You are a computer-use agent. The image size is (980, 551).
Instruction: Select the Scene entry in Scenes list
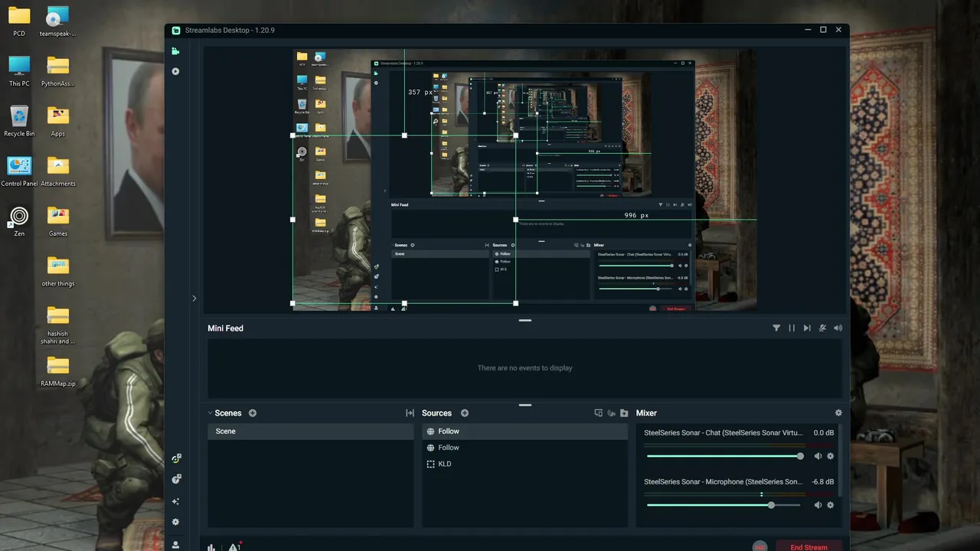pyautogui.click(x=310, y=432)
